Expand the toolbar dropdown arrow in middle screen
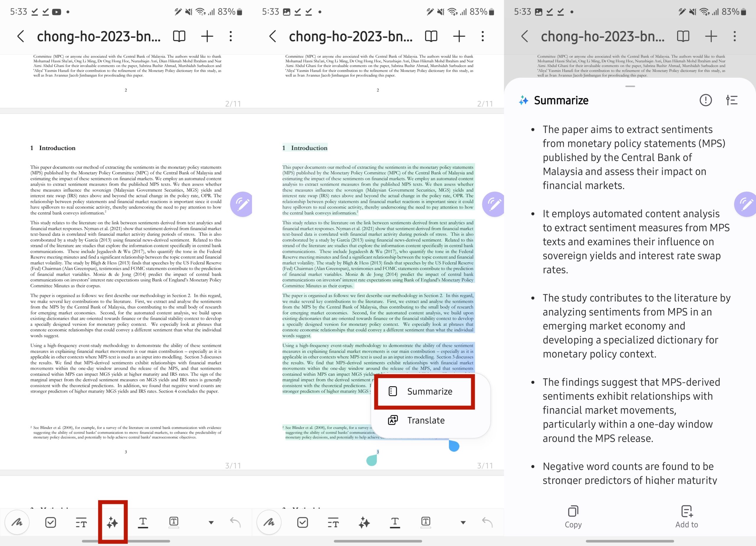This screenshot has width=756, height=546. pos(463,522)
